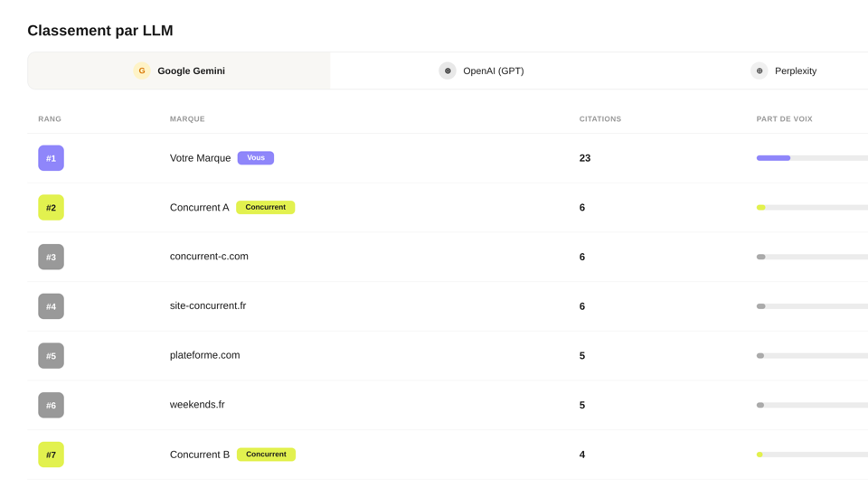The width and height of the screenshot is (868, 488).
Task: Click the Votre Marque part de voix bar
Action: pyautogui.click(x=812, y=158)
